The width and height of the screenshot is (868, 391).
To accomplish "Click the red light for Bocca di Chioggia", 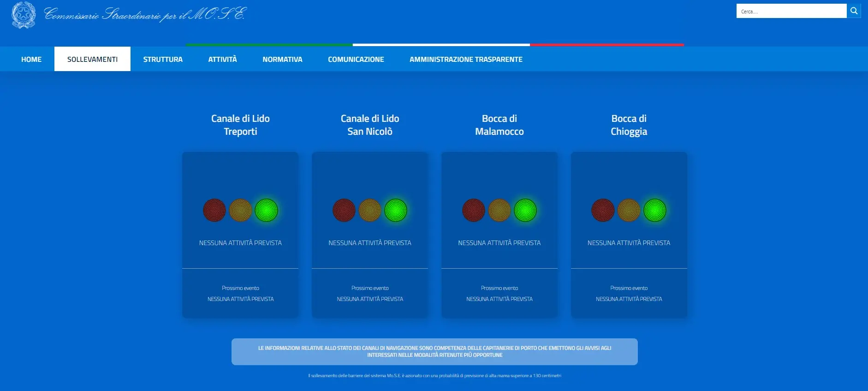I will click(x=603, y=211).
